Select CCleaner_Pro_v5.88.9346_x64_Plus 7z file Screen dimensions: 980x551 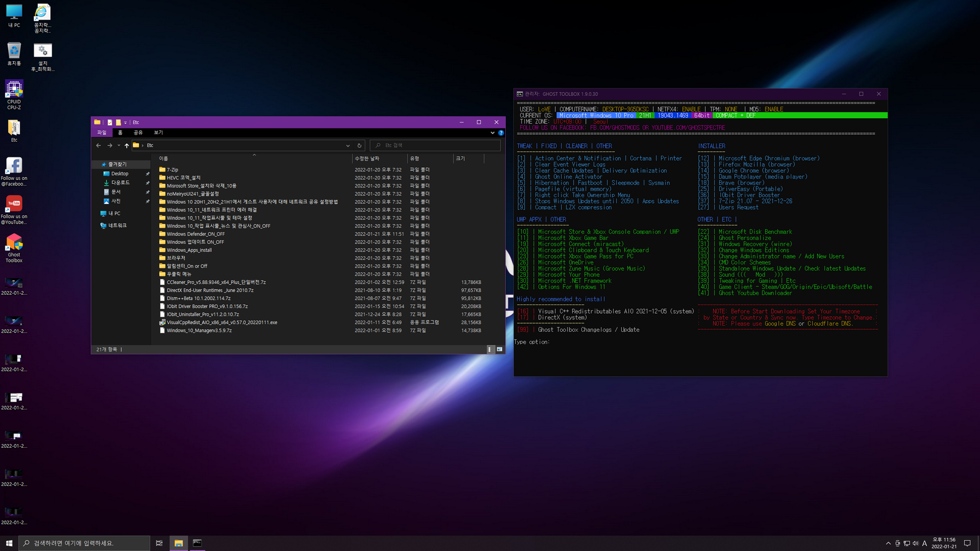pyautogui.click(x=216, y=283)
